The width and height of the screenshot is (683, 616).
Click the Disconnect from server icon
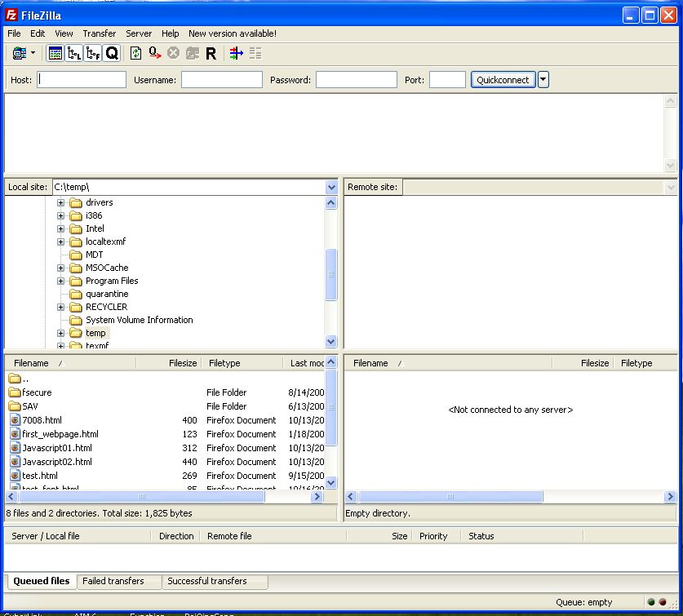(193, 53)
